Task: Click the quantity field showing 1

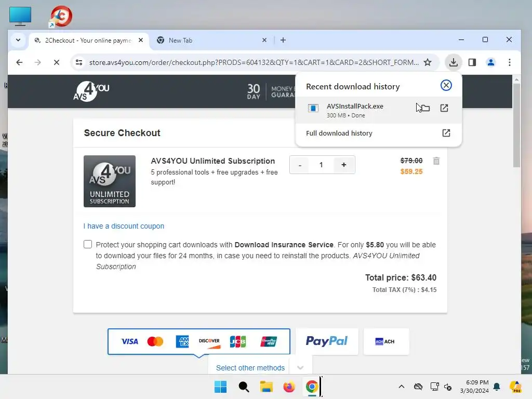Action: [x=321, y=165]
